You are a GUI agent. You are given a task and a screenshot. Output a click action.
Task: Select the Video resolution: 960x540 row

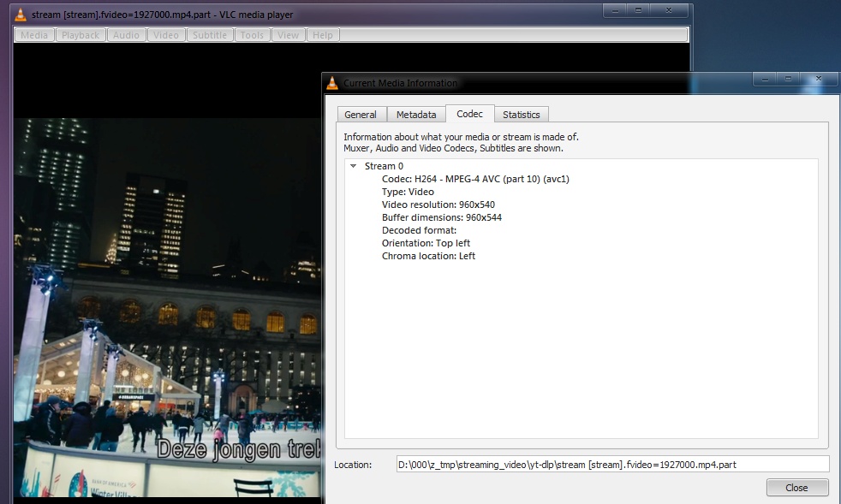(x=438, y=205)
